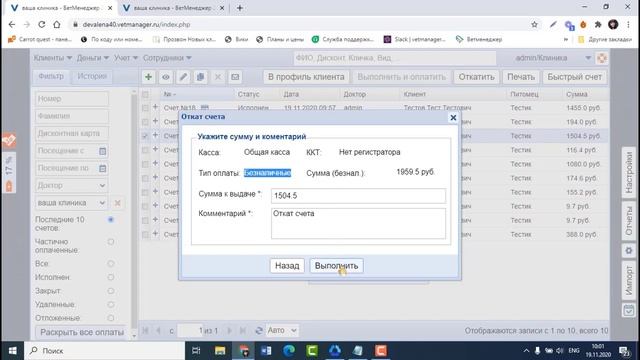The height and width of the screenshot is (360, 640).
Task: Open browser extensions puzzle icon
Action: click(x=598, y=24)
